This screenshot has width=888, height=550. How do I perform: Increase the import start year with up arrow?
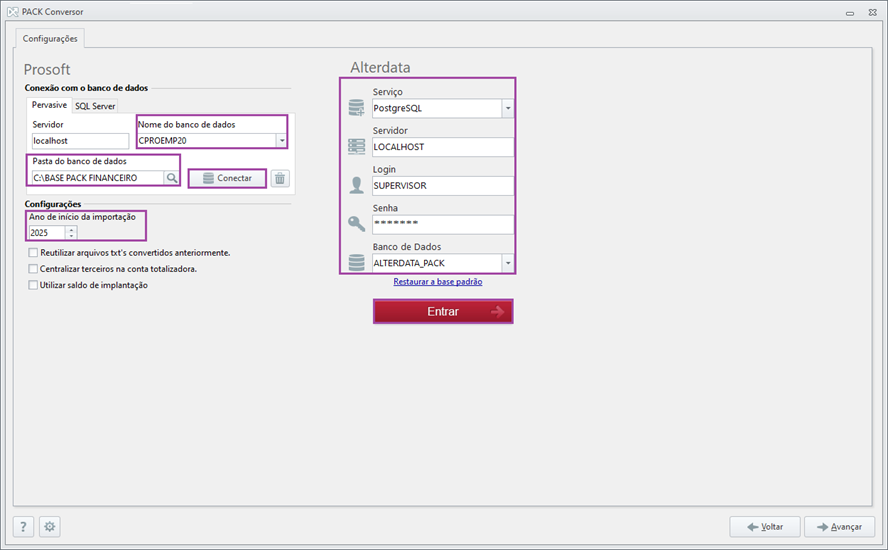pos(71,229)
